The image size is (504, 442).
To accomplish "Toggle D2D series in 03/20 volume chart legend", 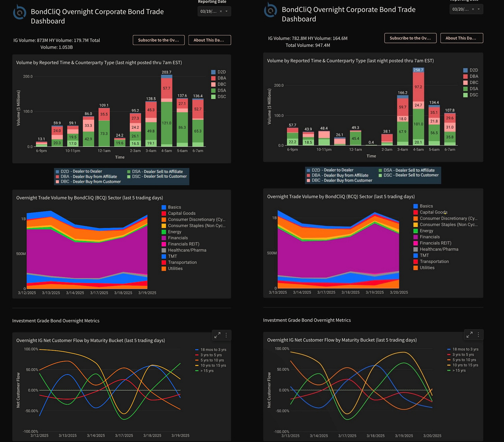I will 470,70.
